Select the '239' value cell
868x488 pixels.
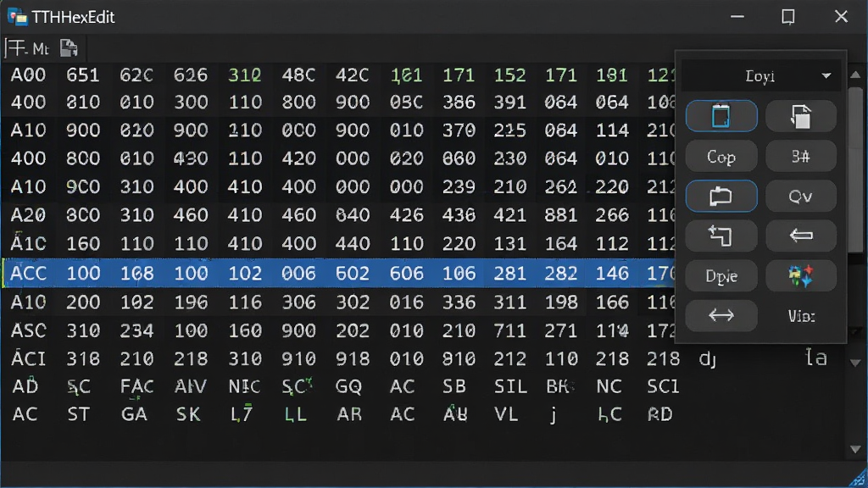(459, 186)
